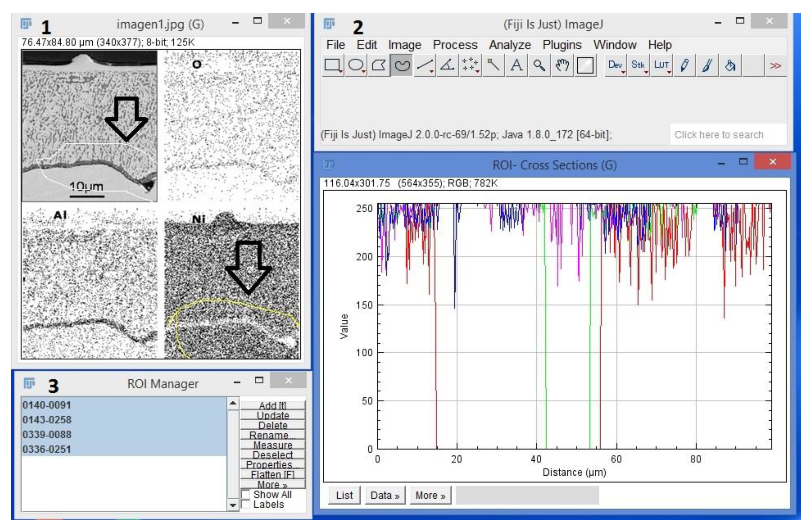Expand the More » menu in ROI Manager

(x=273, y=484)
